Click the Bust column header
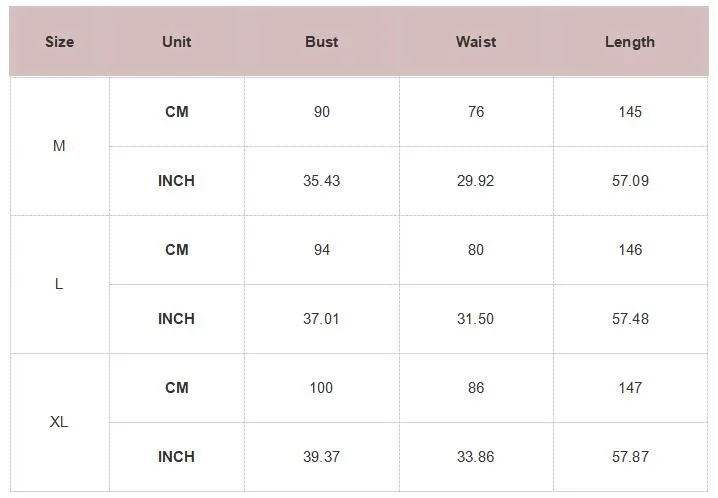Screen dimensions: 718x498 pos(321,42)
